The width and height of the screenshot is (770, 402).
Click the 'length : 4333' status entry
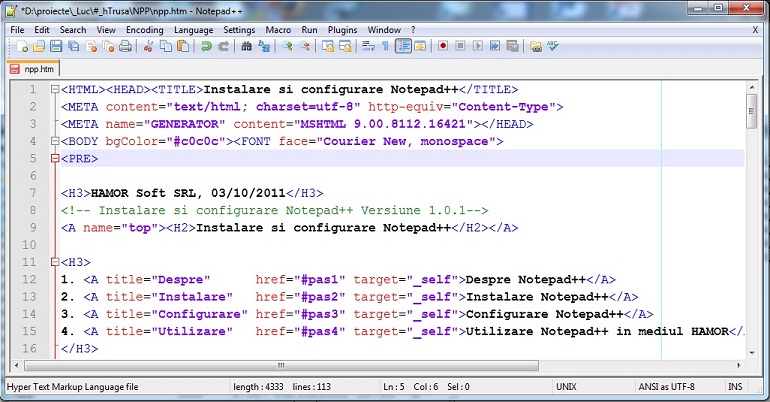(258, 387)
